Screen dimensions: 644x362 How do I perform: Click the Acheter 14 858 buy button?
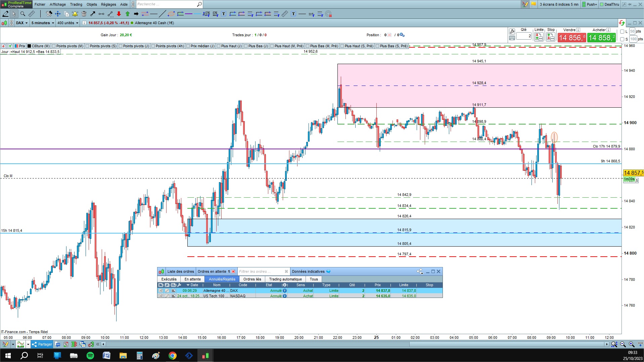pyautogui.click(x=602, y=38)
